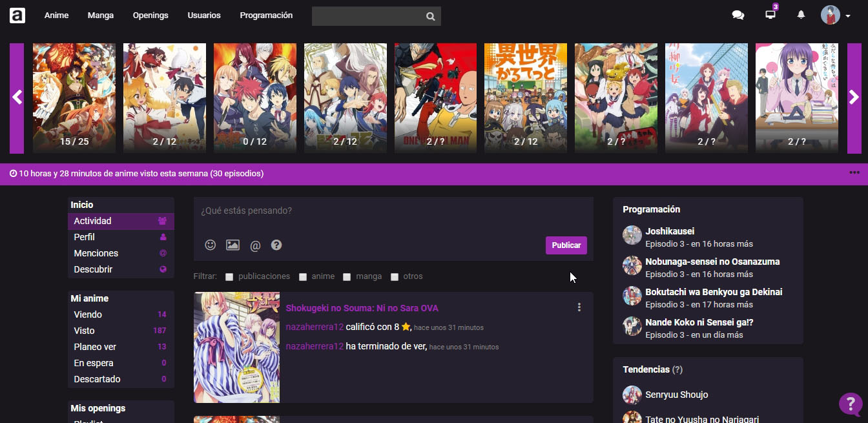Toggle the manga filter checkbox

tap(347, 277)
